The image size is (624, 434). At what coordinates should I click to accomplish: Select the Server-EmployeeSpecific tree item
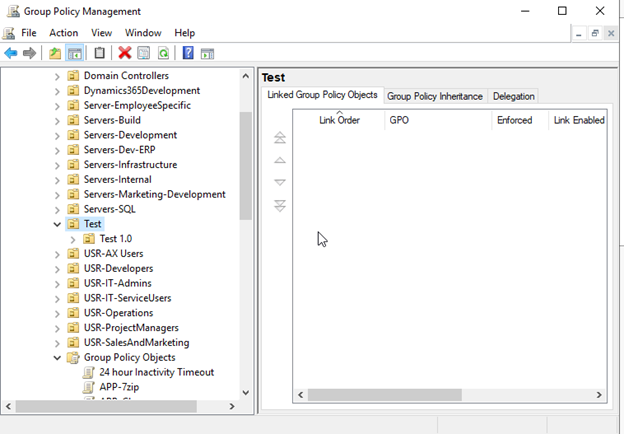(x=137, y=105)
